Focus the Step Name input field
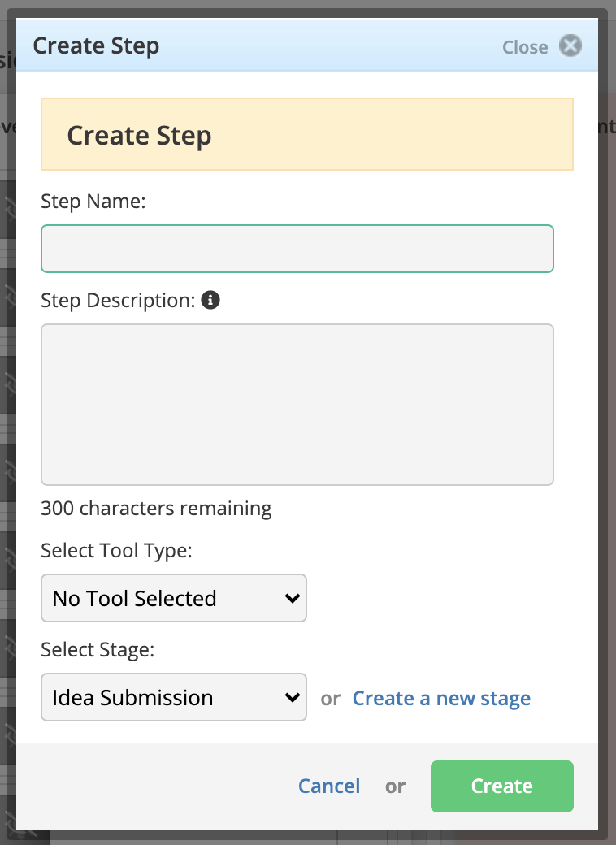 pos(297,249)
